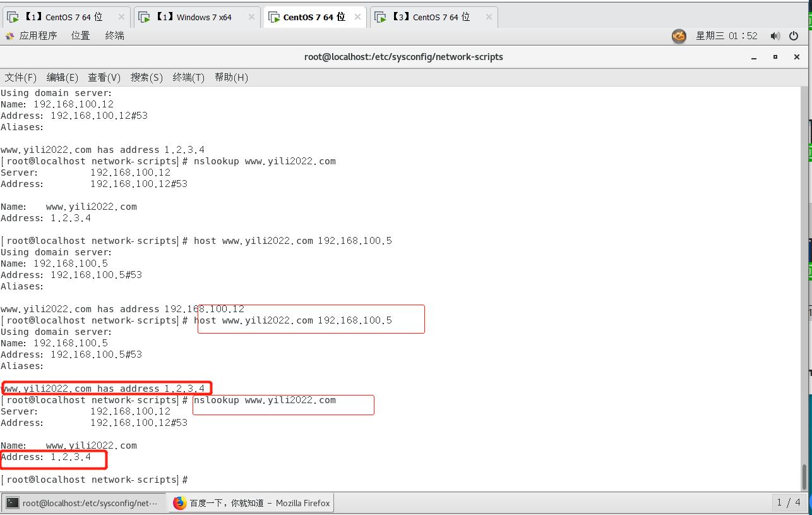Open the 应用程序 menu
This screenshot has height=515, width=812.
tap(38, 36)
